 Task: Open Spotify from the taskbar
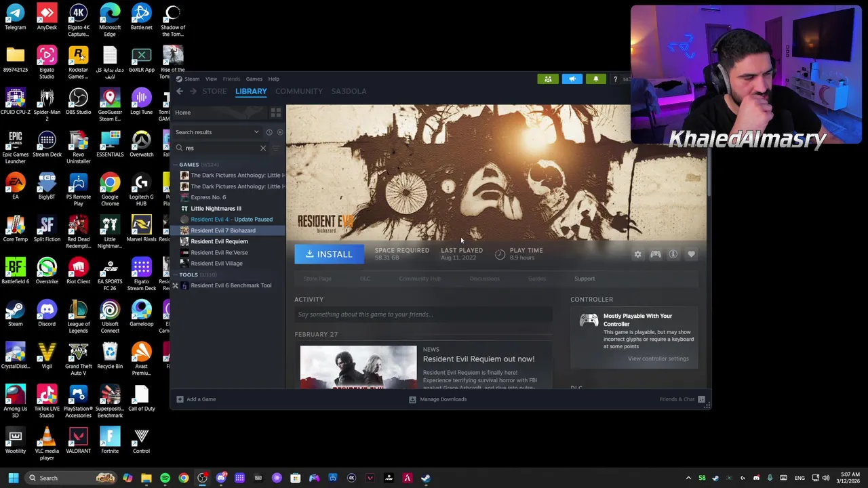165,478
